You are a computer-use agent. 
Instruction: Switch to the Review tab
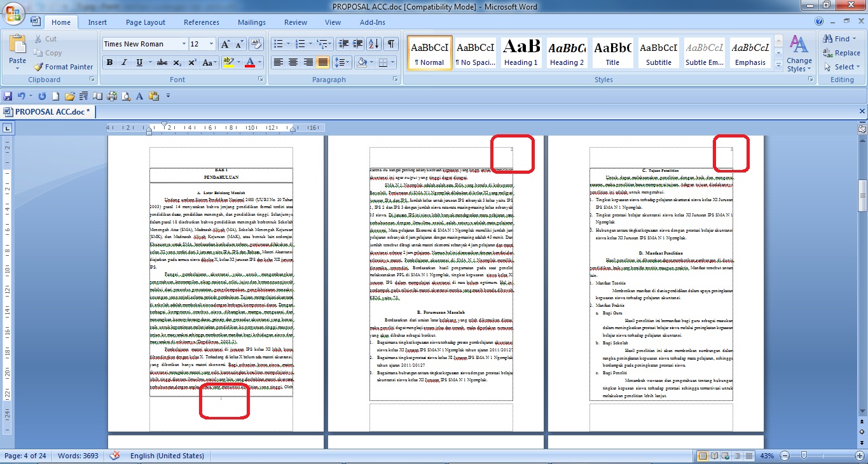[296, 22]
